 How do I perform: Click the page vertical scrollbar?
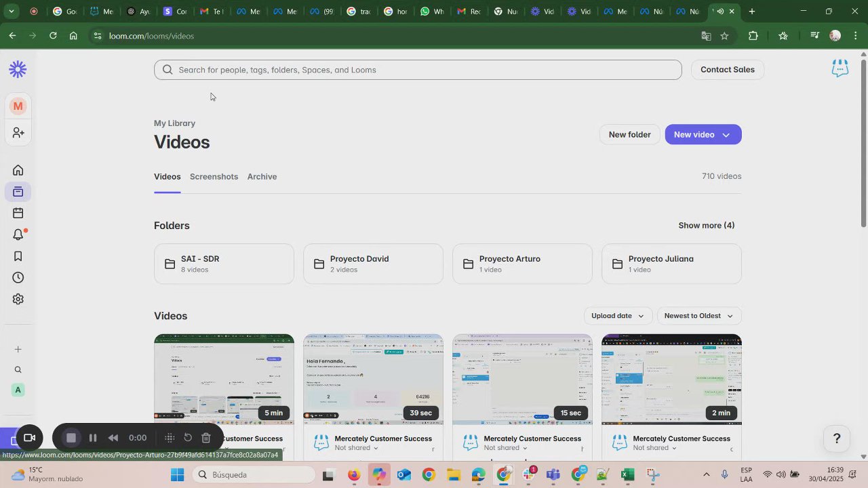pos(863,144)
